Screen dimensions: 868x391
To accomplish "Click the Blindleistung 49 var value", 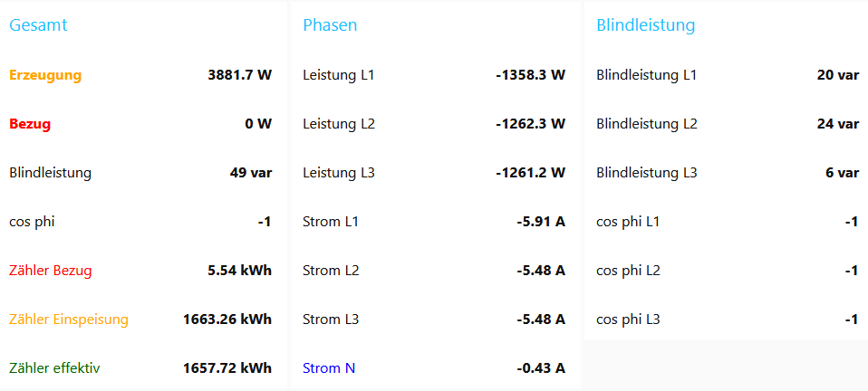I will click(x=251, y=173).
